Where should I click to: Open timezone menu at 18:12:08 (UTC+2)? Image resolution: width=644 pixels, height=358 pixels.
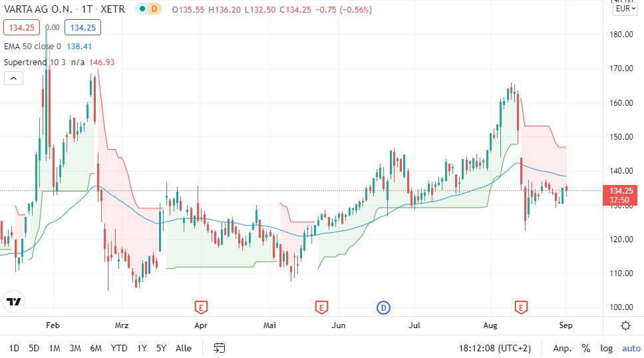(x=495, y=348)
